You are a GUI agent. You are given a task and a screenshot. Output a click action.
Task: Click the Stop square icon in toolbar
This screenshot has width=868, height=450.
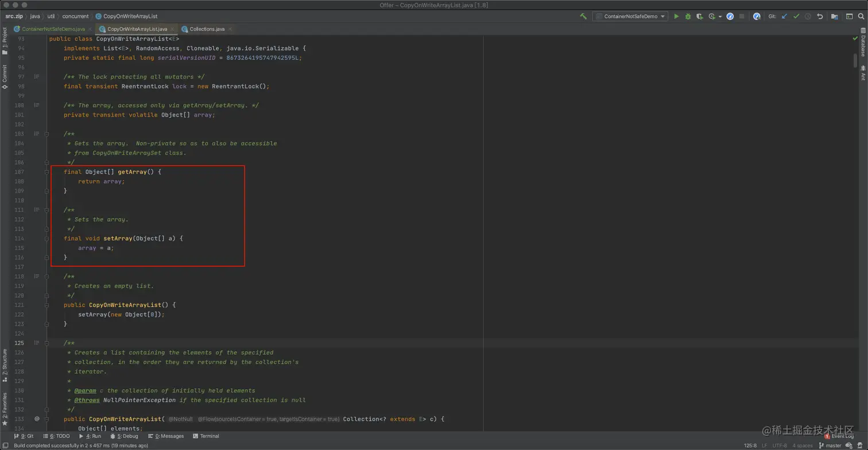[x=742, y=16]
